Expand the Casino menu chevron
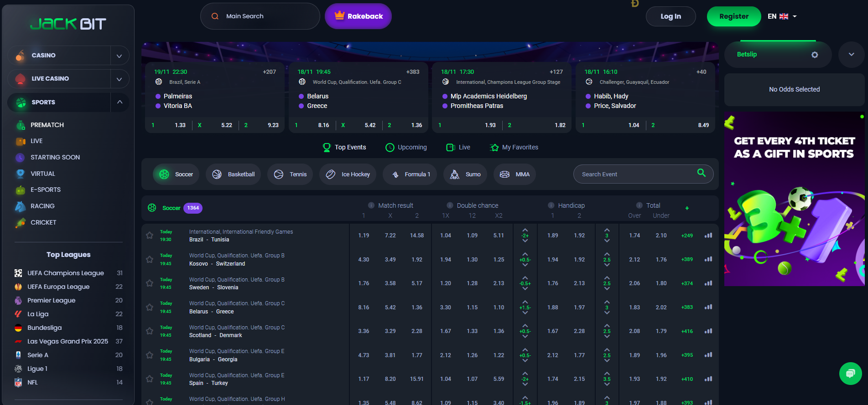Screen dimensions: 868x405 pos(119,56)
